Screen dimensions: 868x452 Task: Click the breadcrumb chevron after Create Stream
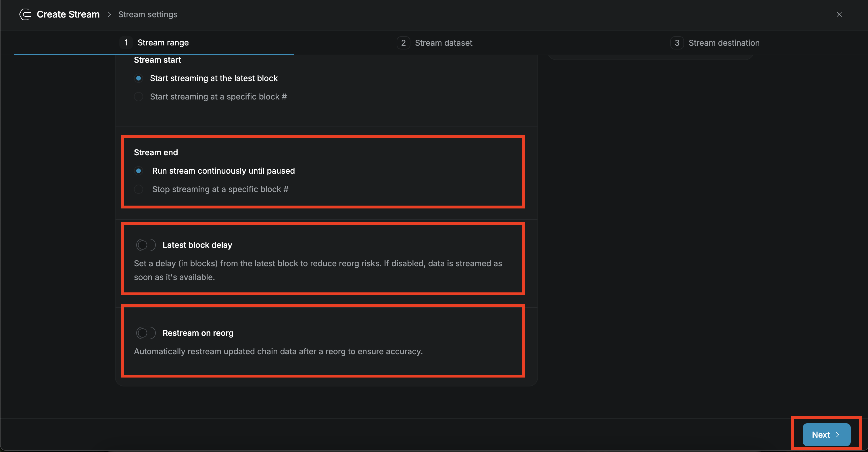point(109,14)
